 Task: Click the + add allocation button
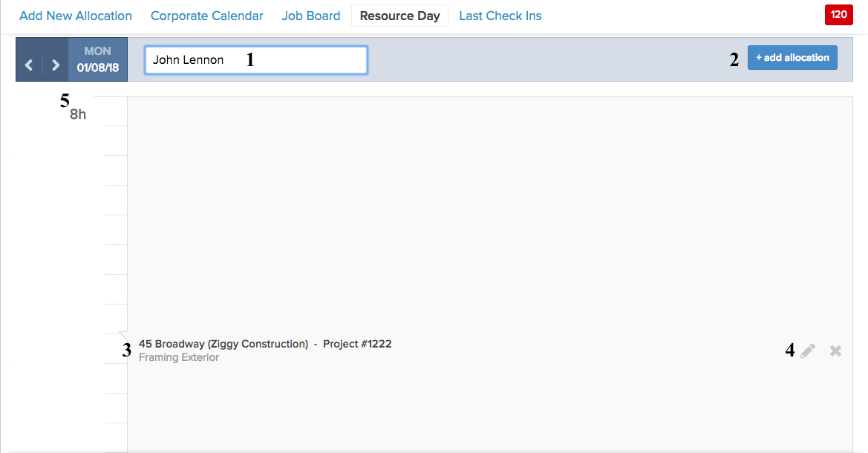pos(793,58)
